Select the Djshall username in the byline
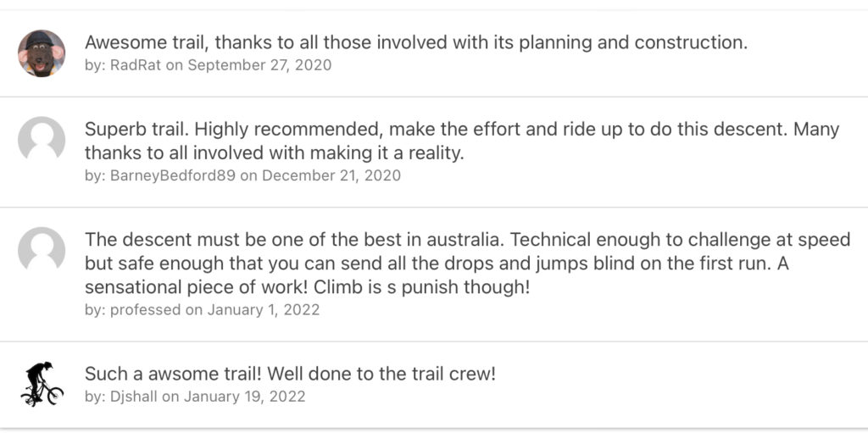This screenshot has height=433, width=868. click(x=134, y=397)
